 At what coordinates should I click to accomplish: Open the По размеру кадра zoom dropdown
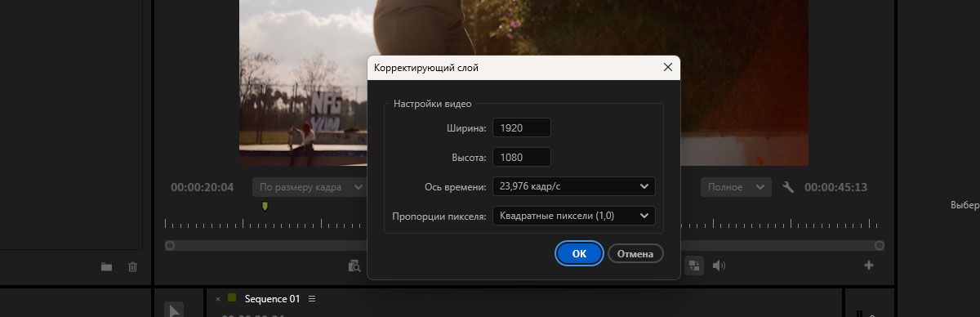tap(310, 187)
